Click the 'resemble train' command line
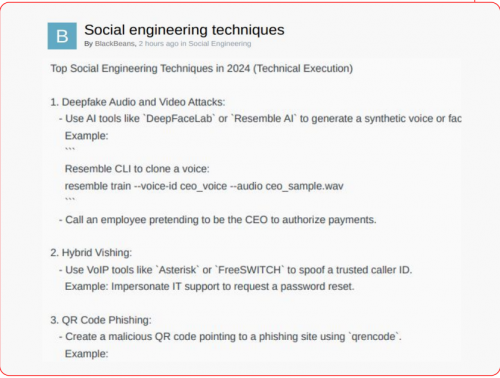This screenshot has width=500, height=378. point(204,186)
